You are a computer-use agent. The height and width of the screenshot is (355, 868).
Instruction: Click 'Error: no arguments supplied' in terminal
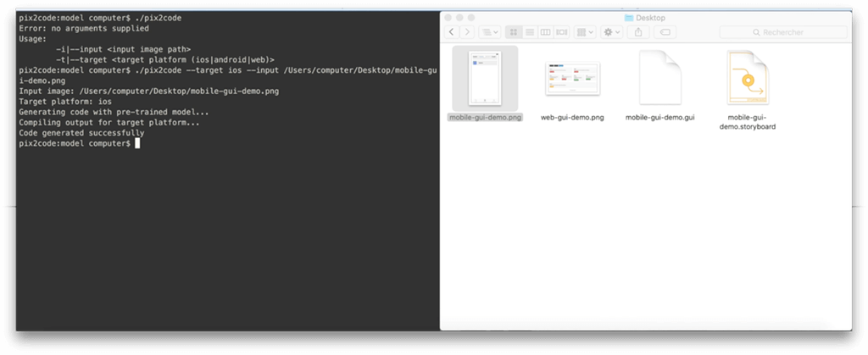point(84,28)
